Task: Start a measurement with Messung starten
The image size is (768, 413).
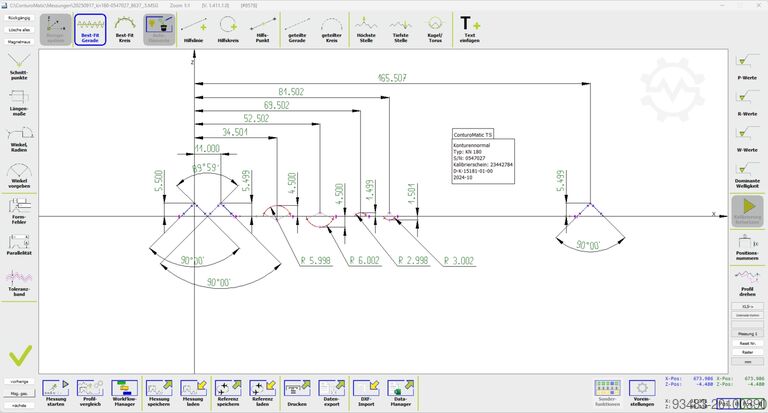Action: [x=56, y=390]
